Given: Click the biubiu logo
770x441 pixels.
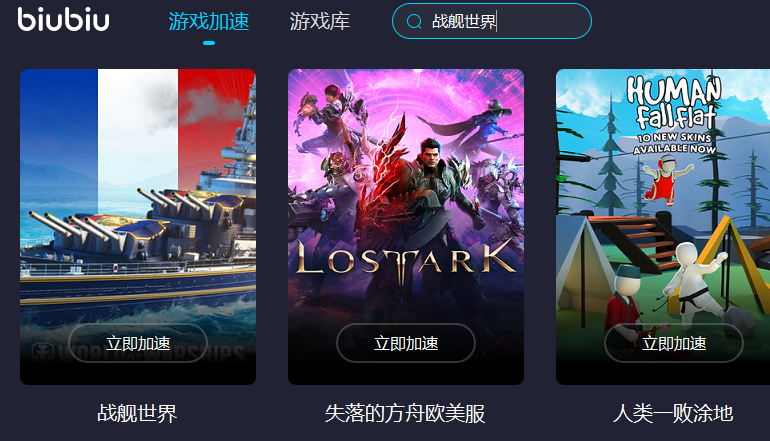Looking at the screenshot, I should [63, 20].
